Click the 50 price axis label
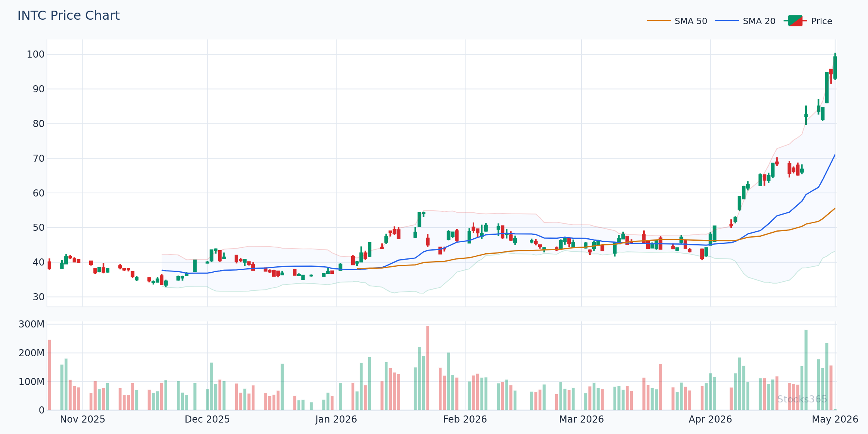868x434 pixels. point(39,228)
